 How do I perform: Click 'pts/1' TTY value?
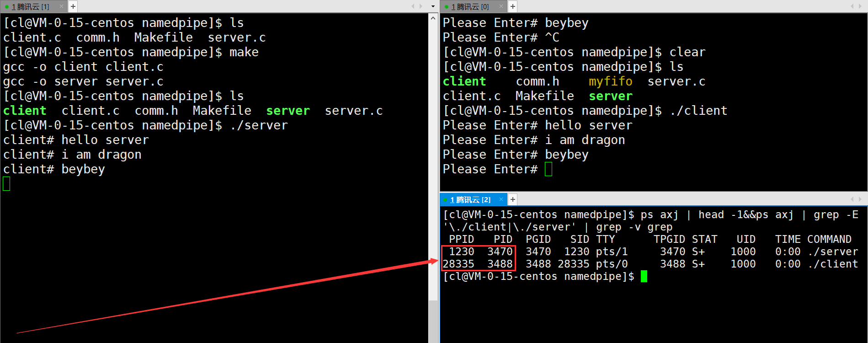[x=612, y=252]
